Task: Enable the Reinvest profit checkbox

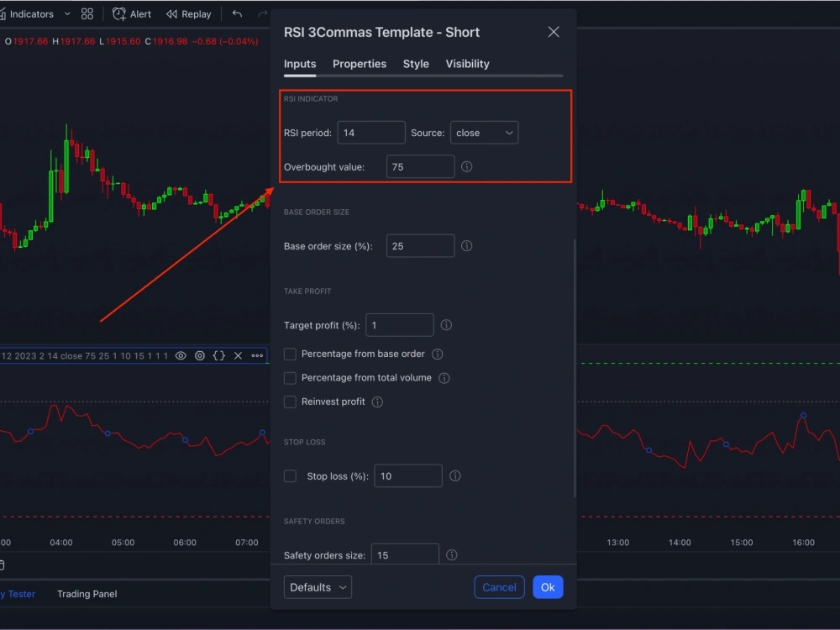Action: point(290,402)
